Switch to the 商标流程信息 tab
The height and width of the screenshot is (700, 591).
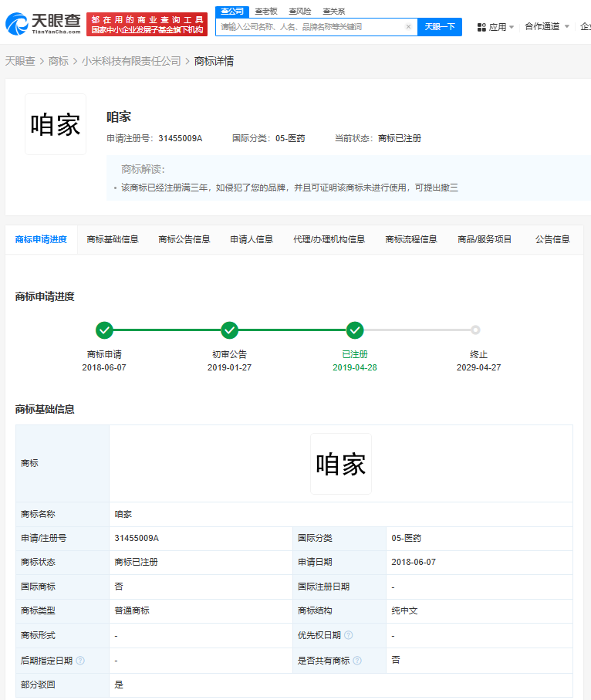(411, 240)
